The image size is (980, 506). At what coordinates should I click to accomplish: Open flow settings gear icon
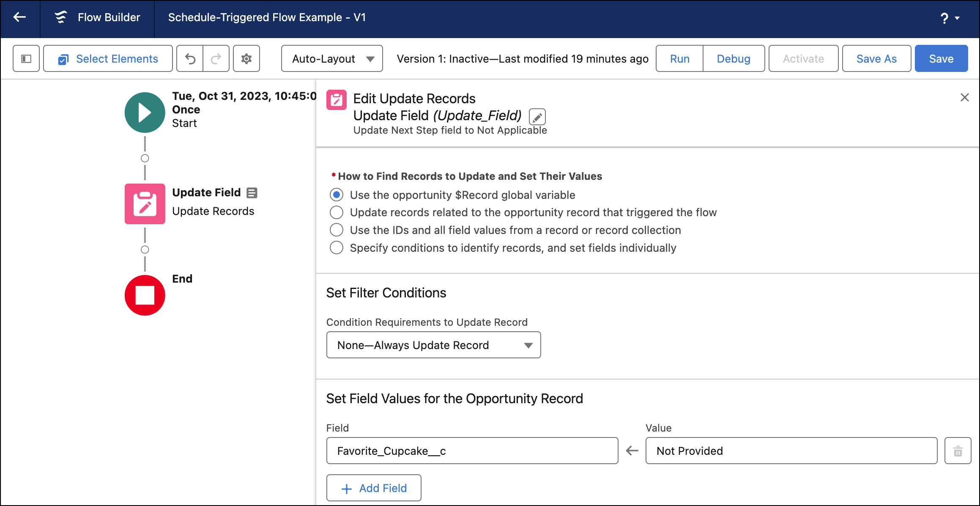point(246,58)
